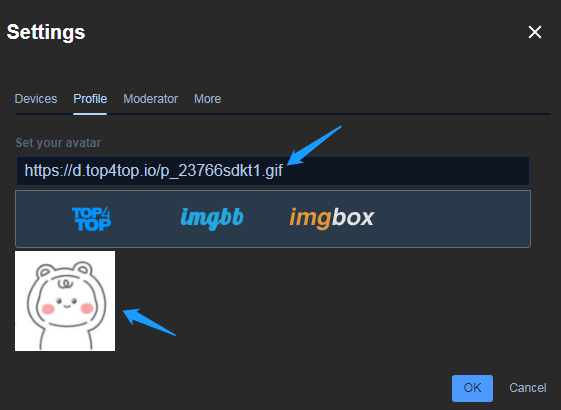Screen dimensions: 561x410
Task: Open the Top4Top image host logo
Action: tap(92, 219)
